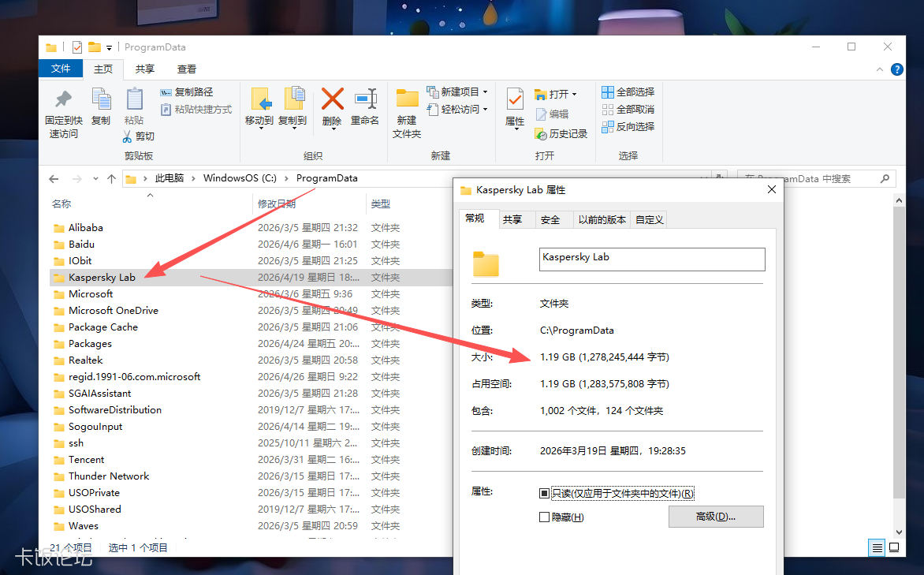Select the Baidu folder
The width and height of the screenshot is (924, 575).
coord(81,245)
